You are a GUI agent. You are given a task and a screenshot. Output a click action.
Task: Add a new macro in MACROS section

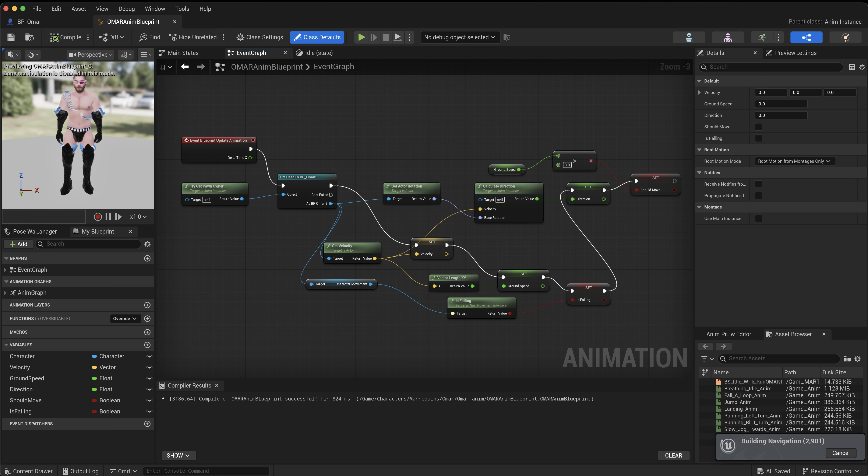147,332
